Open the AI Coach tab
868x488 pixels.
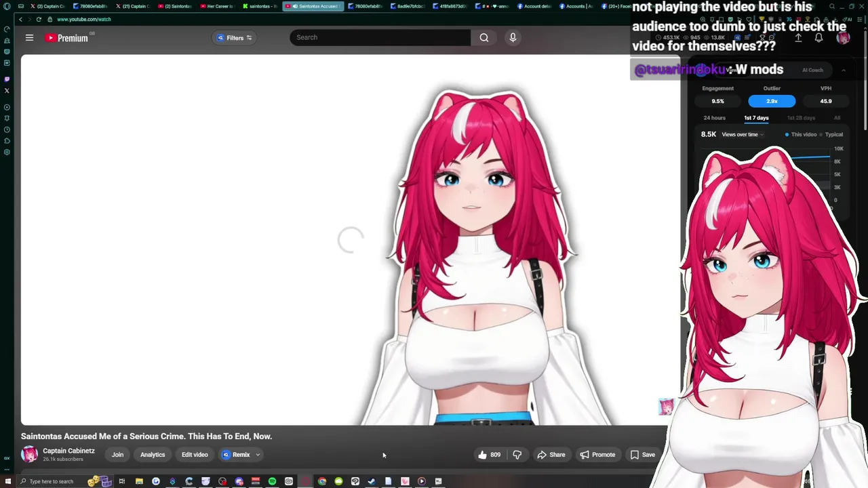coord(812,70)
